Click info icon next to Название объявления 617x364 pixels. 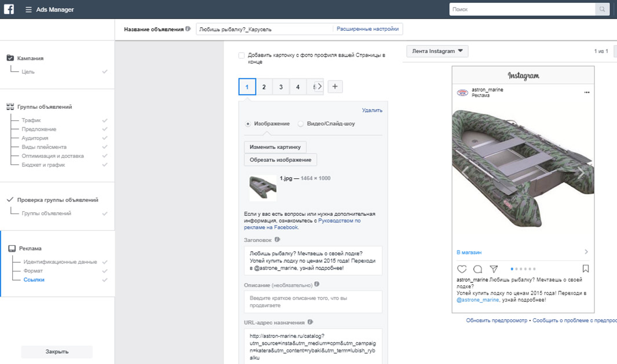coord(188,29)
